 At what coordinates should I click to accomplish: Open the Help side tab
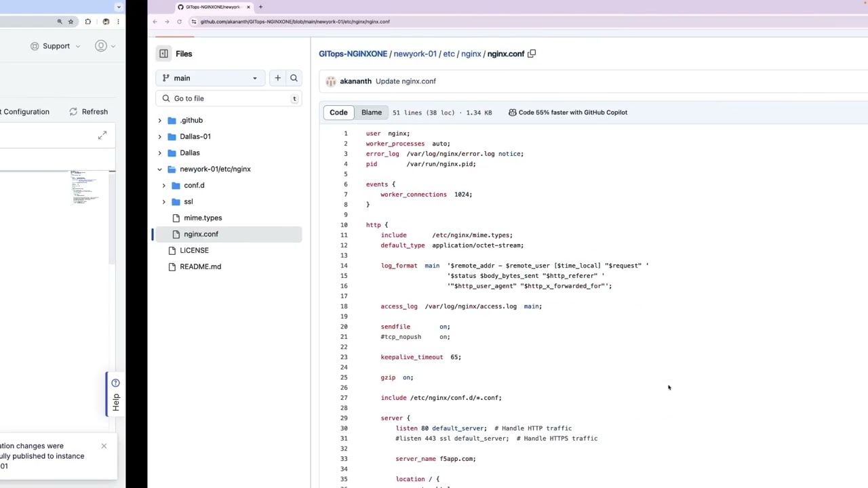(x=114, y=394)
